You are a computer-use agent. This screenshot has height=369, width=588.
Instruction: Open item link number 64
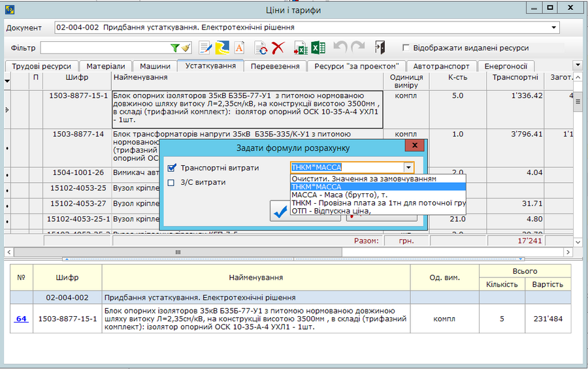point(22,319)
